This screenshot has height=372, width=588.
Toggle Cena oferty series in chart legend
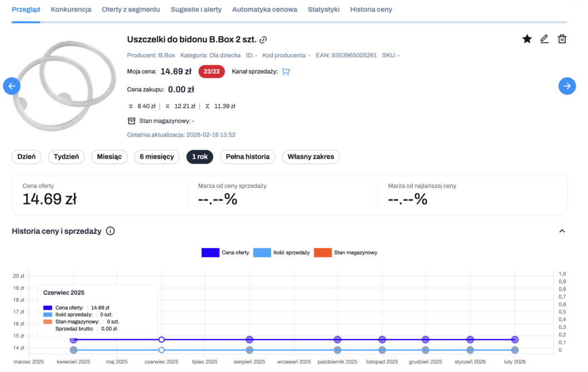[x=225, y=253]
